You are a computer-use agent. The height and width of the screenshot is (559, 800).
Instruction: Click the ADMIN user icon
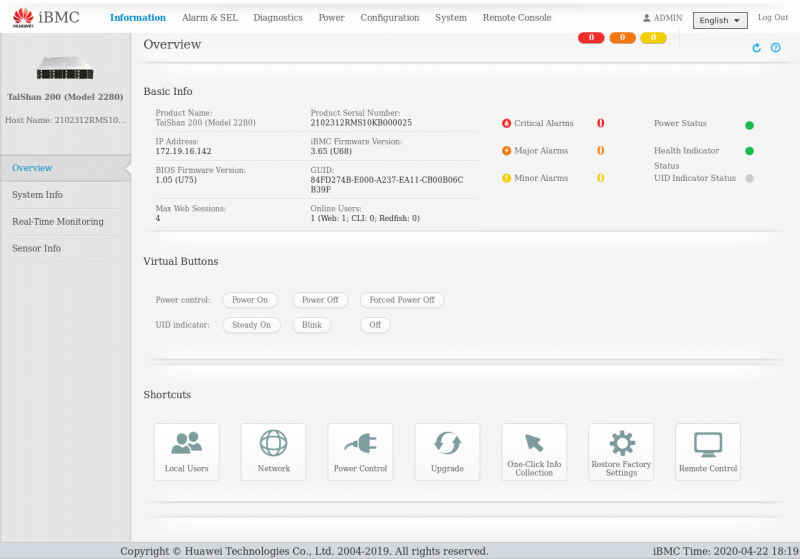point(646,18)
